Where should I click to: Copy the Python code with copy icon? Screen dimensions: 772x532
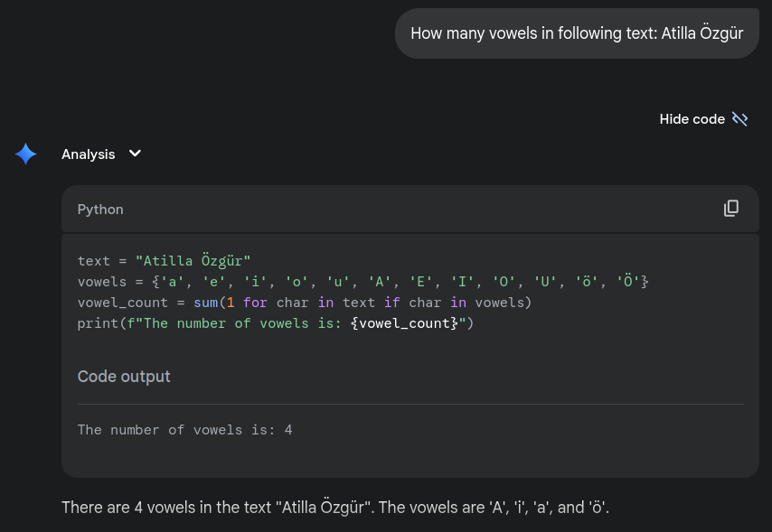click(x=731, y=208)
